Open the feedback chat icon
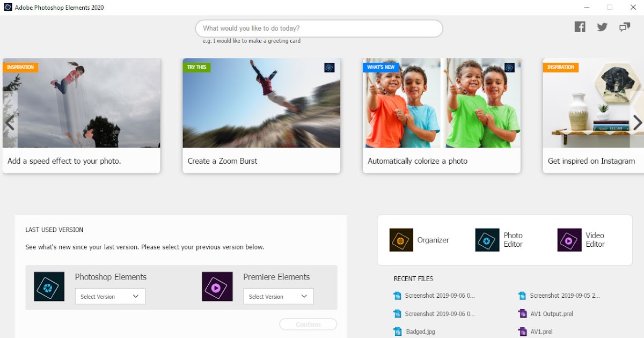Screen dimensions: 644x338 (625, 27)
